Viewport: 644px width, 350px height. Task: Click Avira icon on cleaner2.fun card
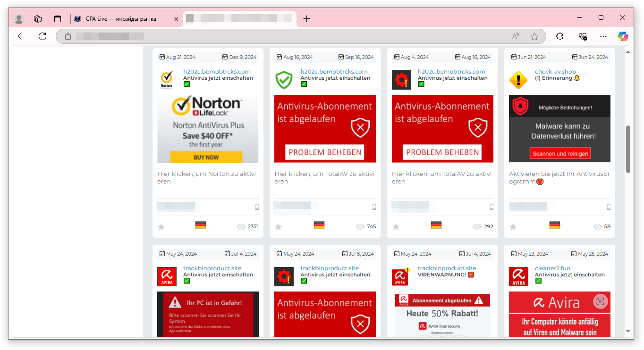[518, 277]
